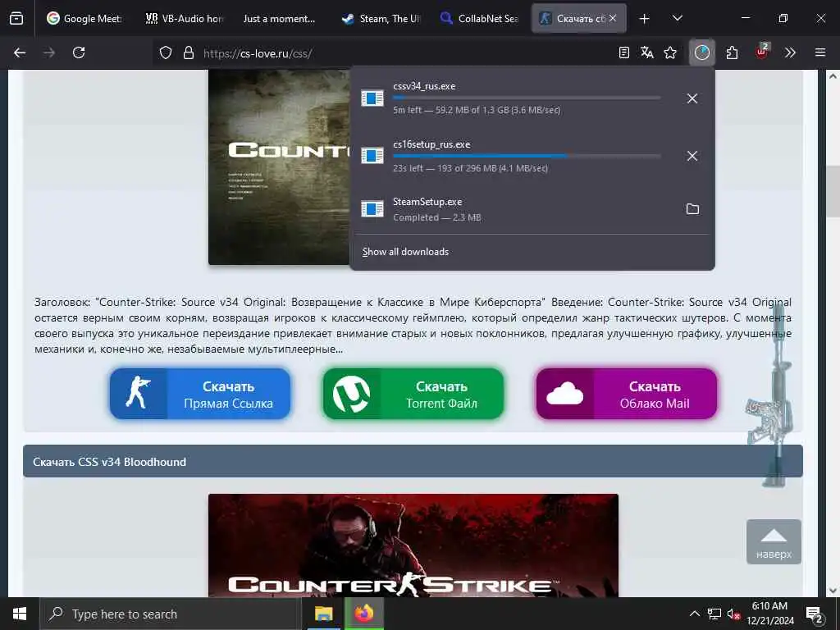
Task: Click the cs16setup_rus.exe file icon
Action: coord(372,155)
